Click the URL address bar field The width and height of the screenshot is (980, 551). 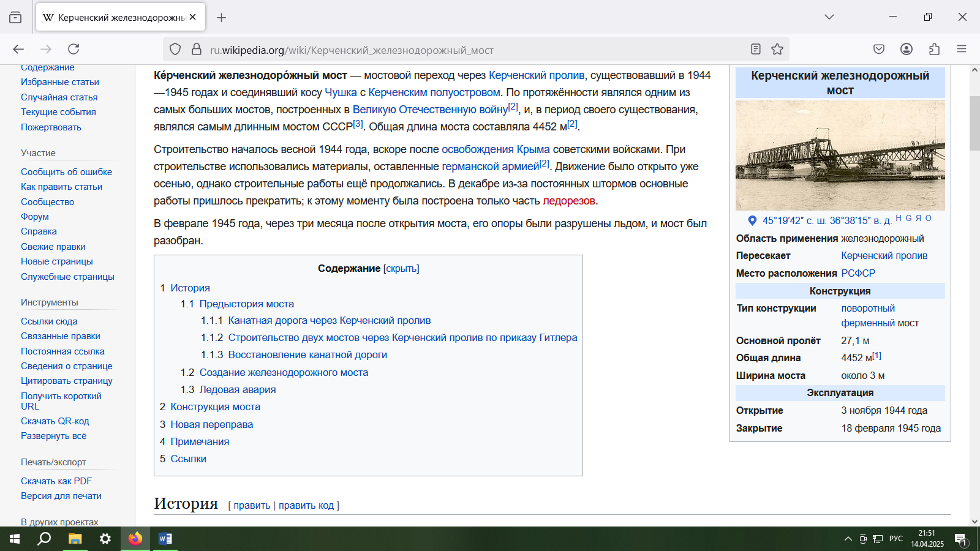(x=466, y=50)
